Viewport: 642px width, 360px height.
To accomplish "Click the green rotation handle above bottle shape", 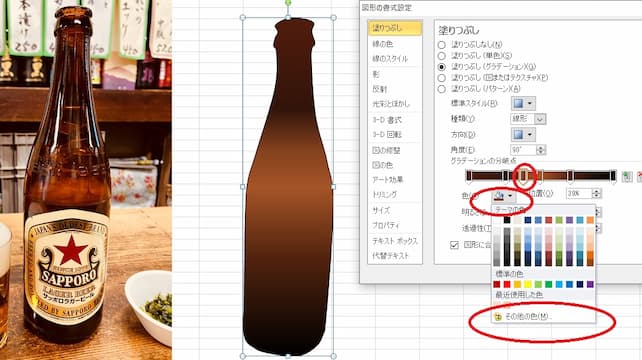I will tap(288, 2).
